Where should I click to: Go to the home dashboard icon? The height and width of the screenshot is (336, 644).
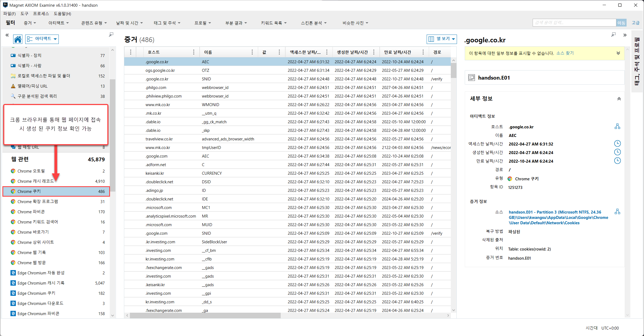[18, 39]
